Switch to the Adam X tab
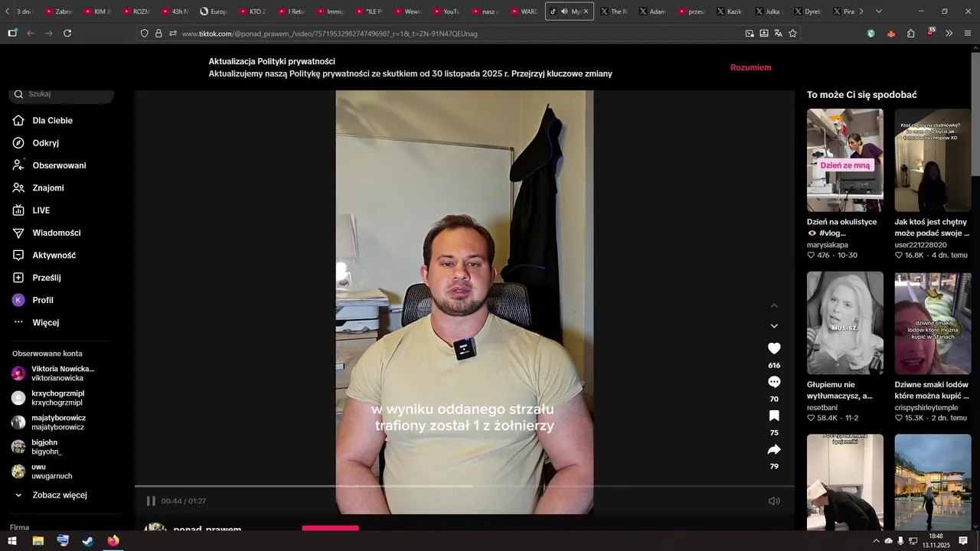Image resolution: width=980 pixels, height=551 pixels. pos(653,11)
